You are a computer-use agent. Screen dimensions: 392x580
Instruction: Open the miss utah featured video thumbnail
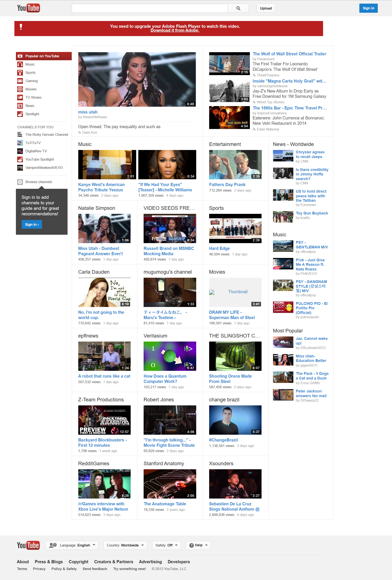(137, 79)
